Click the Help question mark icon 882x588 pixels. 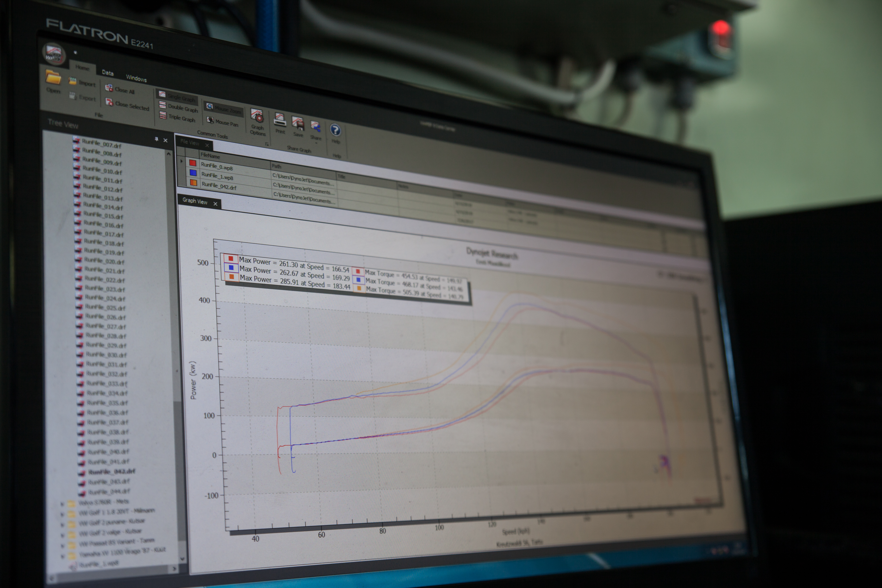[335, 130]
